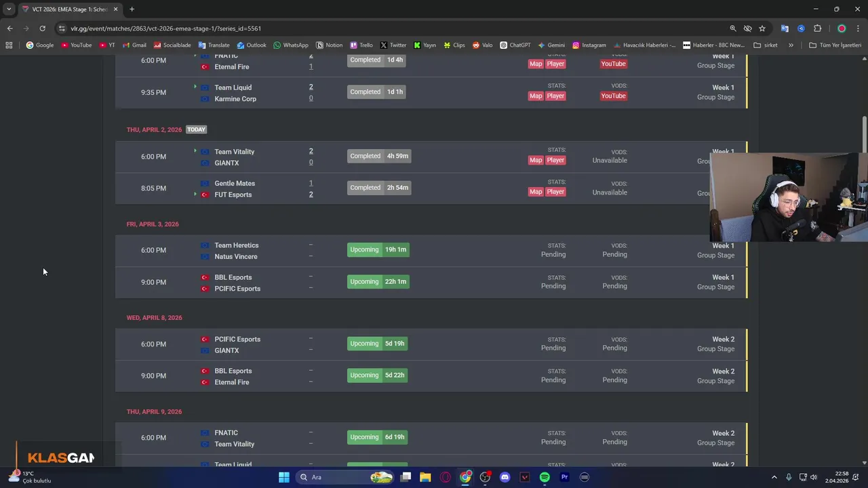Click the Upcoming 5d 22h status badge
The image size is (868, 488).
(377, 375)
